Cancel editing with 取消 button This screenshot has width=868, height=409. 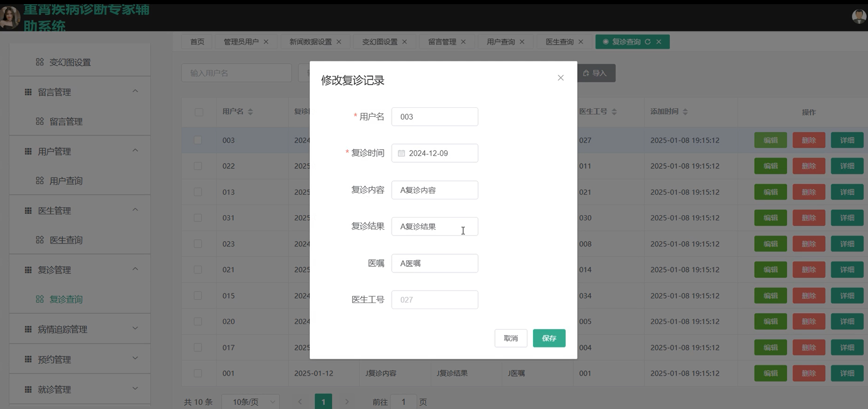[x=511, y=338]
